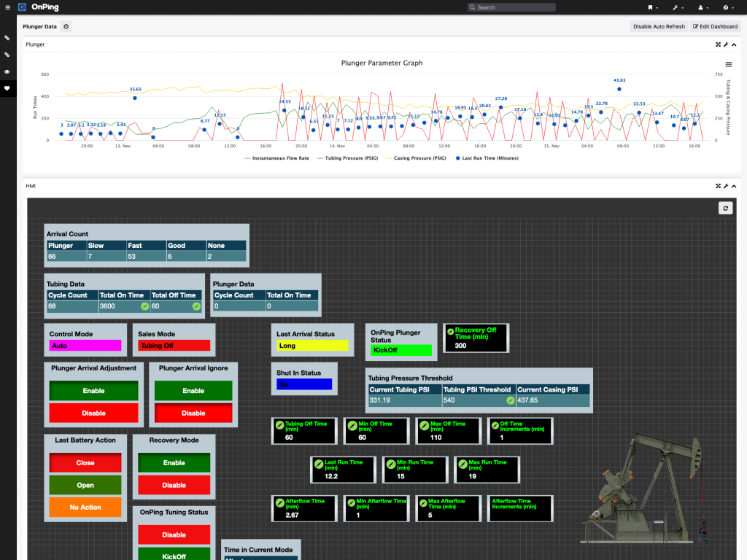Click Edit Dashboard button
Screen dimensions: 747x560
click(715, 27)
